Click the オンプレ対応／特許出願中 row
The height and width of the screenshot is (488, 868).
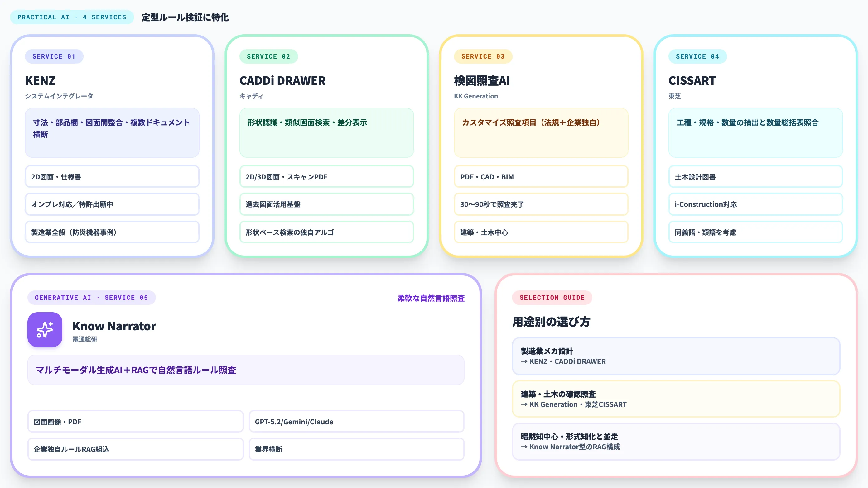click(112, 204)
